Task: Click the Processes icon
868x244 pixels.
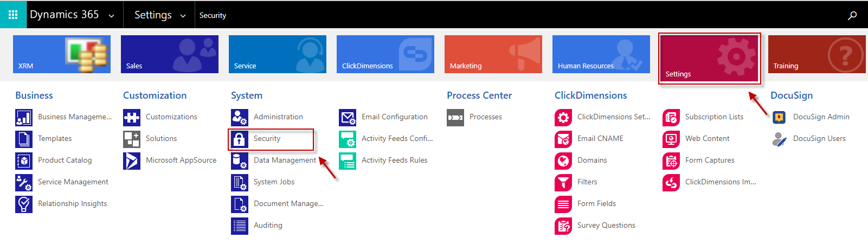Action: (x=455, y=118)
